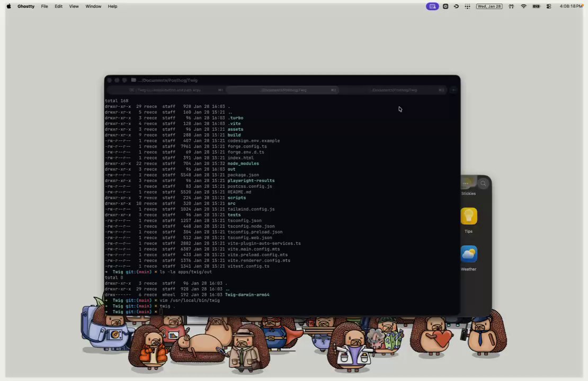The height and width of the screenshot is (381, 588).
Task: Click the package.json file name
Action: tap(243, 175)
